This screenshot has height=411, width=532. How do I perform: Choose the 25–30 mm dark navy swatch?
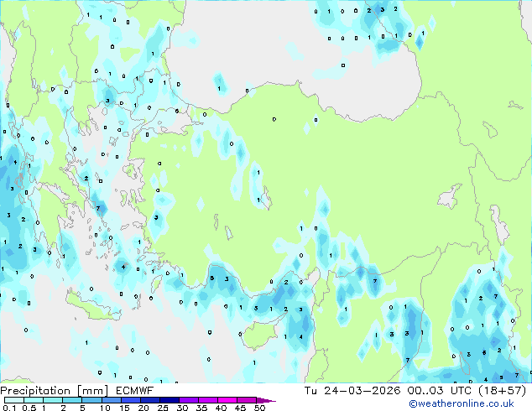pos(170,400)
